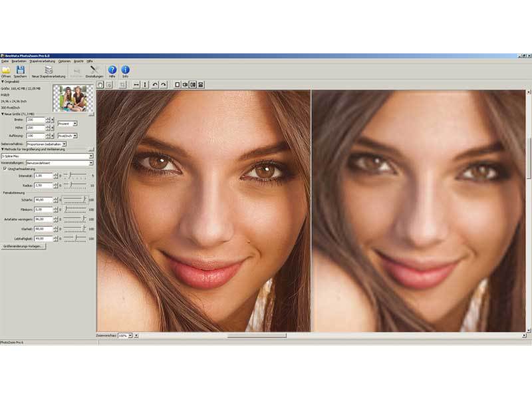Click the Lebhaftigkeit value field
This screenshot has width=532, height=399.
click(43, 239)
